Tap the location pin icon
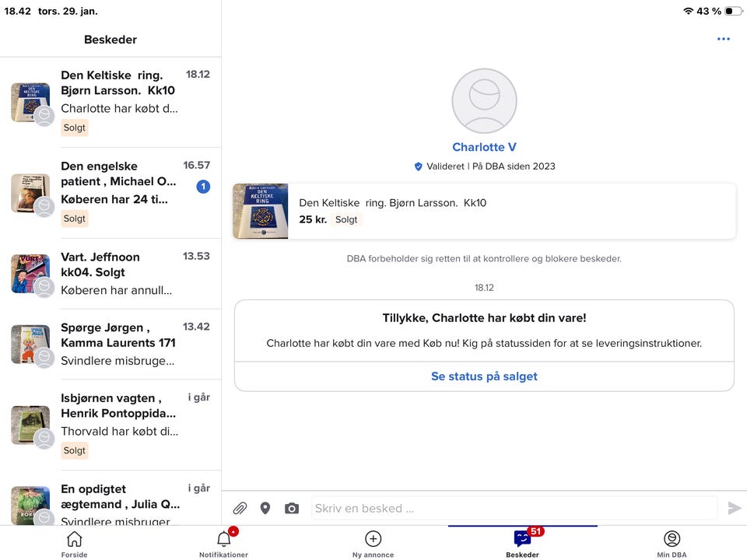Viewport: 747px width, 560px height. (x=265, y=508)
